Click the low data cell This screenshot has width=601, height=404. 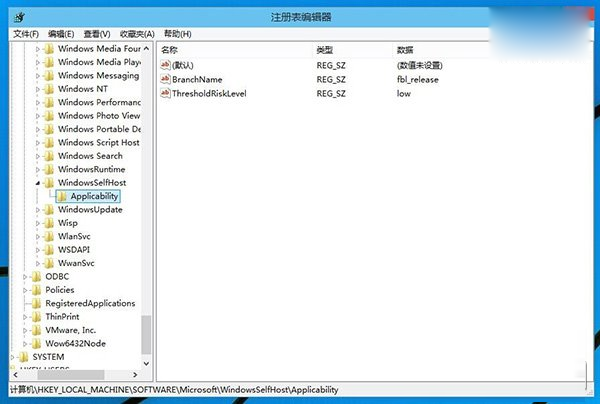[x=404, y=94]
